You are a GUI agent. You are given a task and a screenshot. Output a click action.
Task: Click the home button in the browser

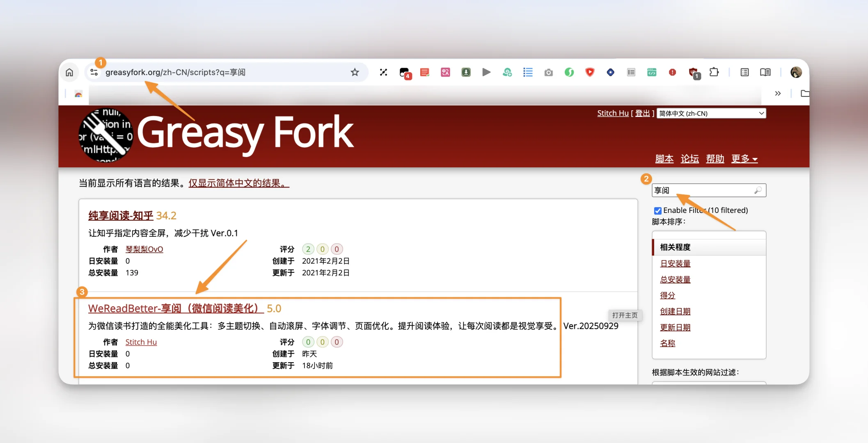click(x=69, y=72)
